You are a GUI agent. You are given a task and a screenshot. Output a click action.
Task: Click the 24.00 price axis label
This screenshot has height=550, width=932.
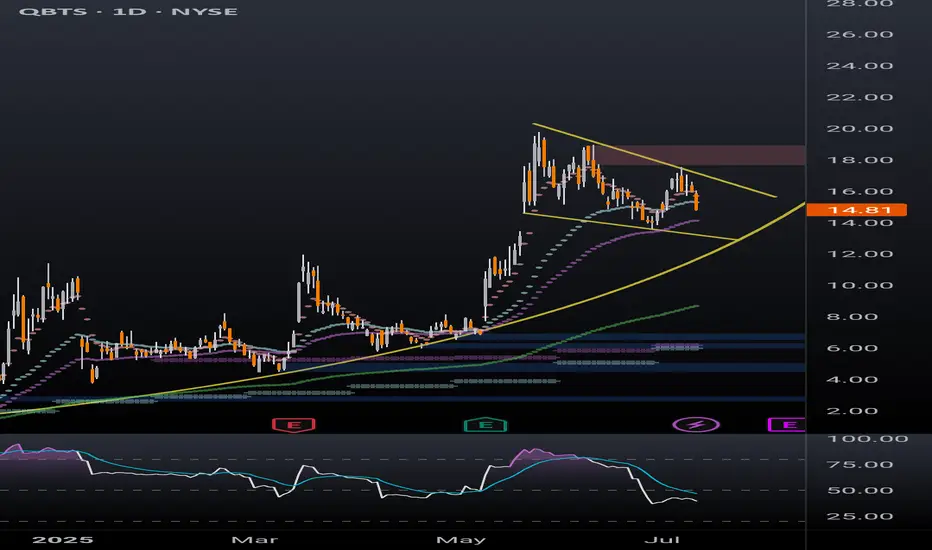[859, 65]
